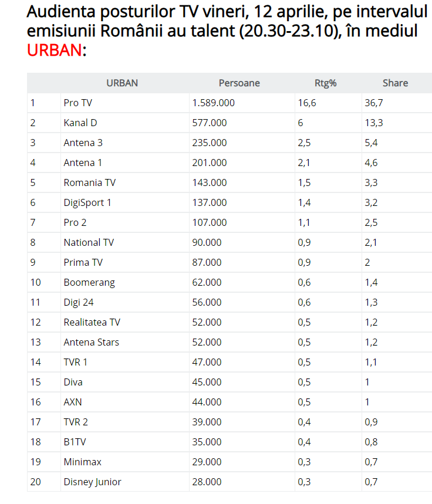Select the Minimax row name
This screenshot has width=432, height=504.
coord(82,462)
